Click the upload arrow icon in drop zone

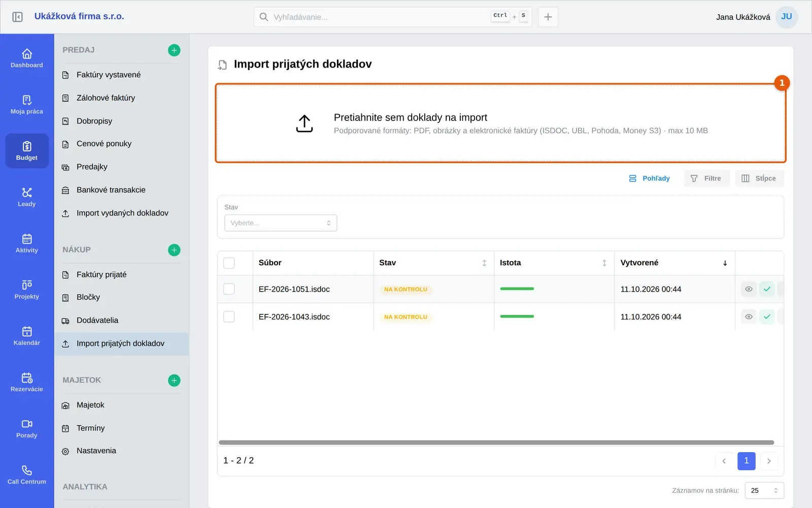[x=304, y=123]
